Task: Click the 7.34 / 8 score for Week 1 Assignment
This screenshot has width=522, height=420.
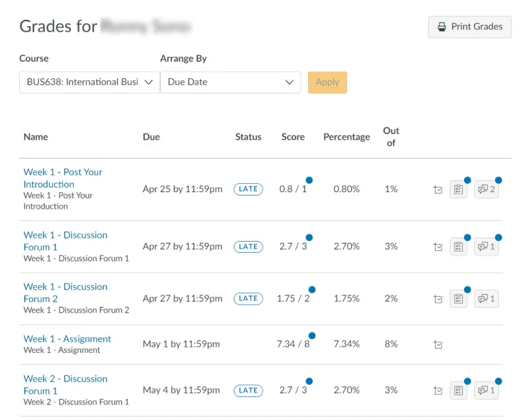Action: (x=293, y=344)
